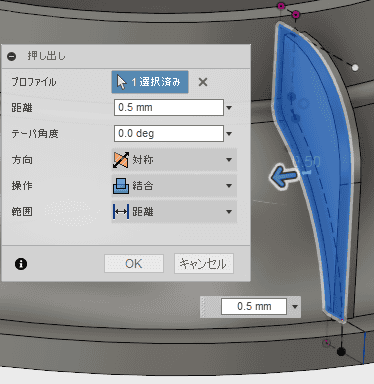The width and height of the screenshot is (374, 384).
Task: Click the 押し出し dialog title
Action: pos(47,56)
